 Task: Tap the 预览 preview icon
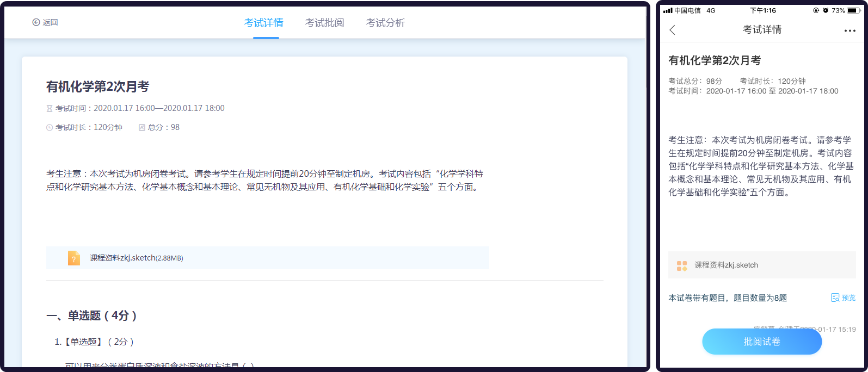point(835,297)
